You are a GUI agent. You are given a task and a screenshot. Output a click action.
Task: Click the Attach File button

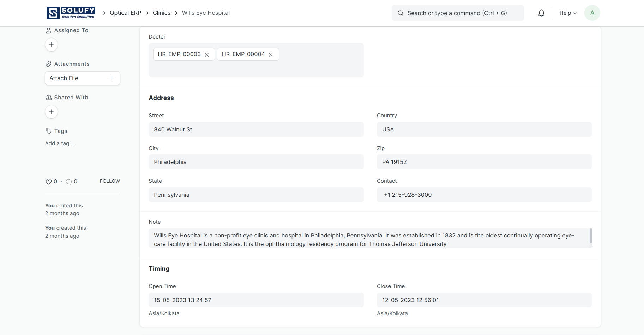tap(83, 78)
